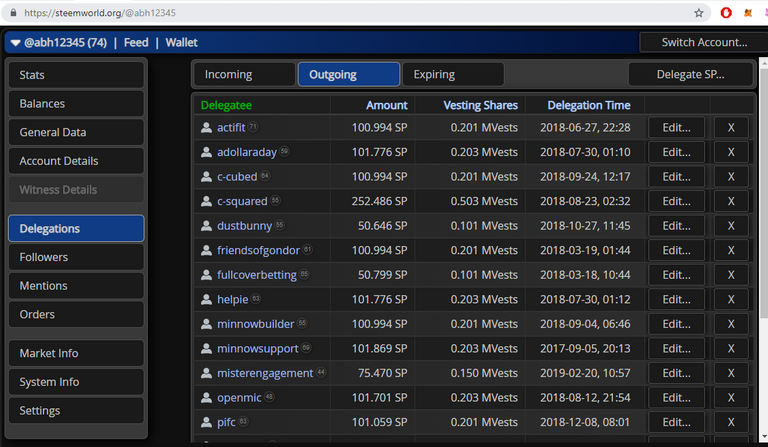Click the user icon beside openmic

(206, 398)
